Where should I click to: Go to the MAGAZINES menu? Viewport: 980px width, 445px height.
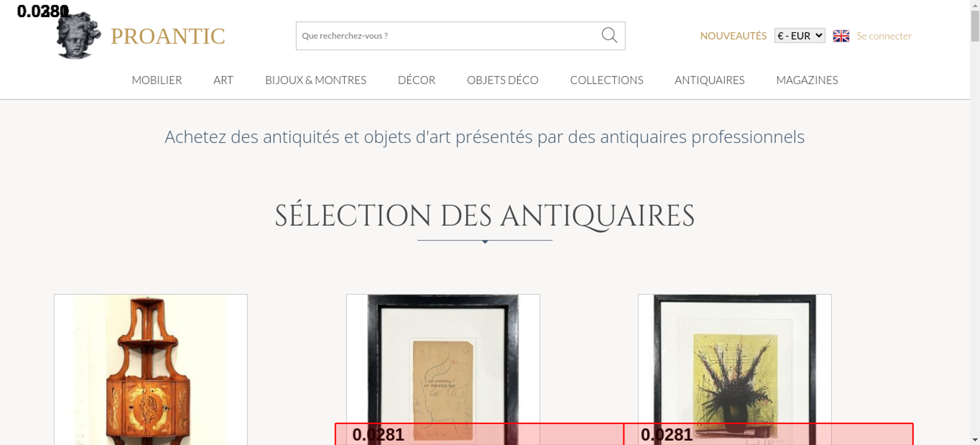point(807,80)
